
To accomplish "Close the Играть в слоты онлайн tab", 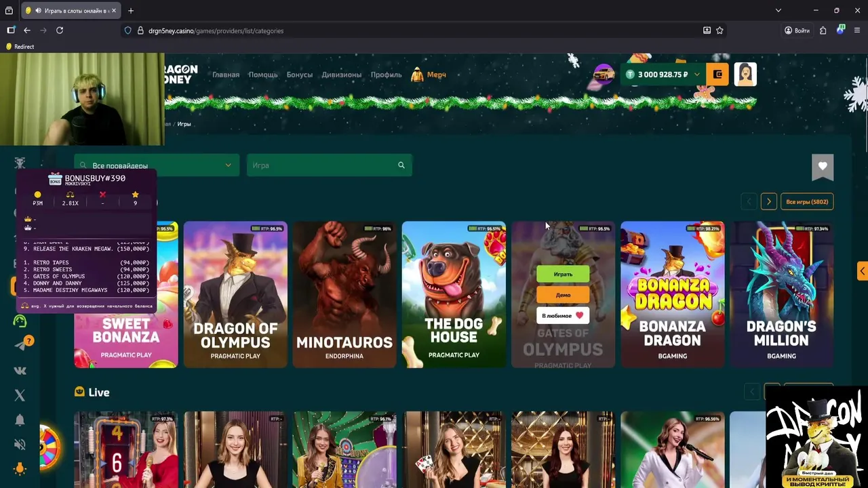I will click(x=114, y=10).
